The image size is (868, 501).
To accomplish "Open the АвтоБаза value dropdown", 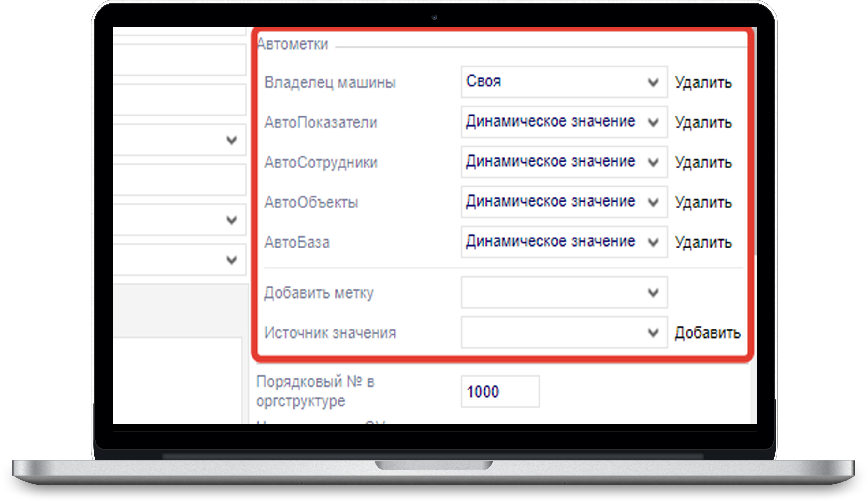I will tap(564, 242).
